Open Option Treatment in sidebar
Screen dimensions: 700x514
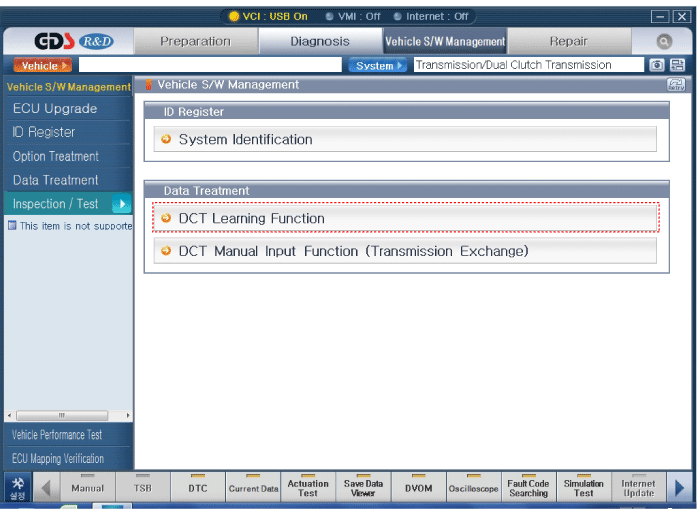pos(55,156)
